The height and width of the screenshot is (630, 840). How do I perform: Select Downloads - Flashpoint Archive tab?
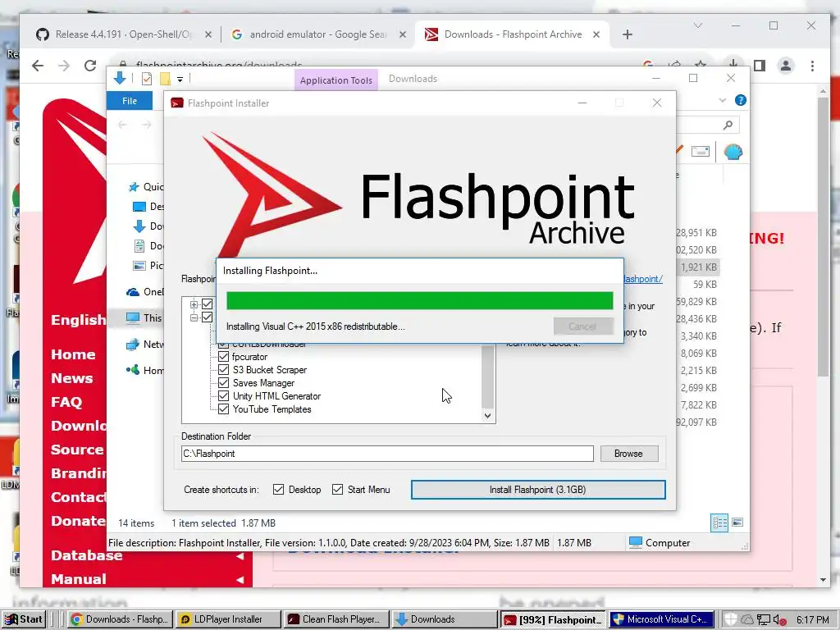click(513, 34)
